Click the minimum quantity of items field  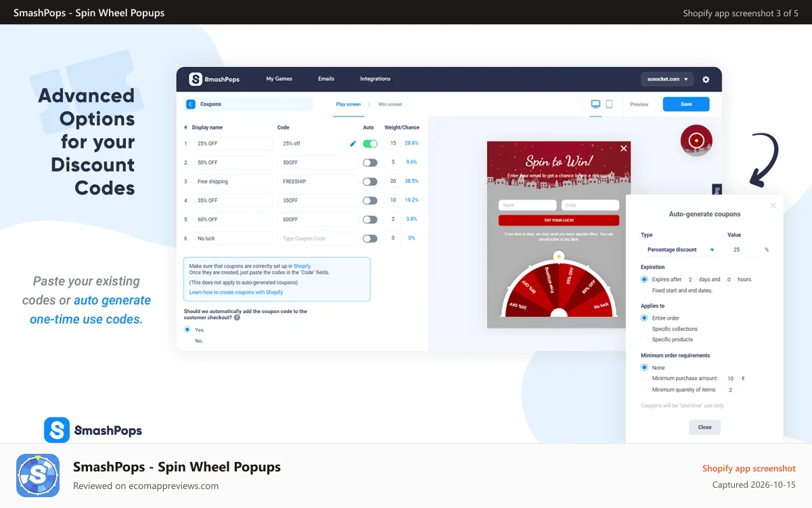coord(731,390)
